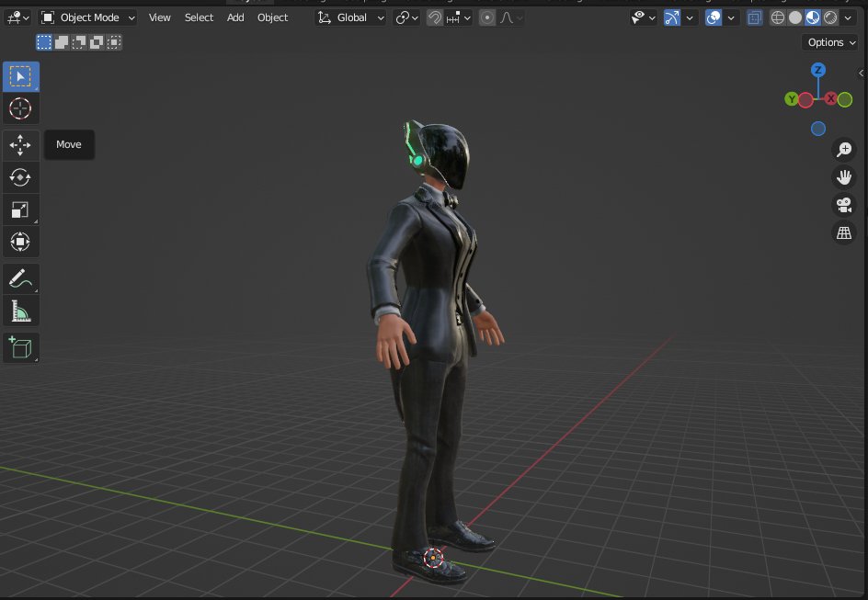The height and width of the screenshot is (600, 868).
Task: Snap view to the Y axis gizmo
Action: (x=791, y=99)
